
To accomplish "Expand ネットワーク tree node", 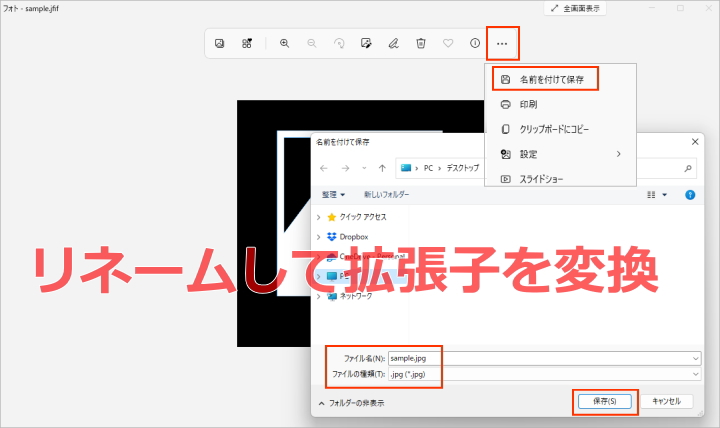I will pyautogui.click(x=319, y=297).
